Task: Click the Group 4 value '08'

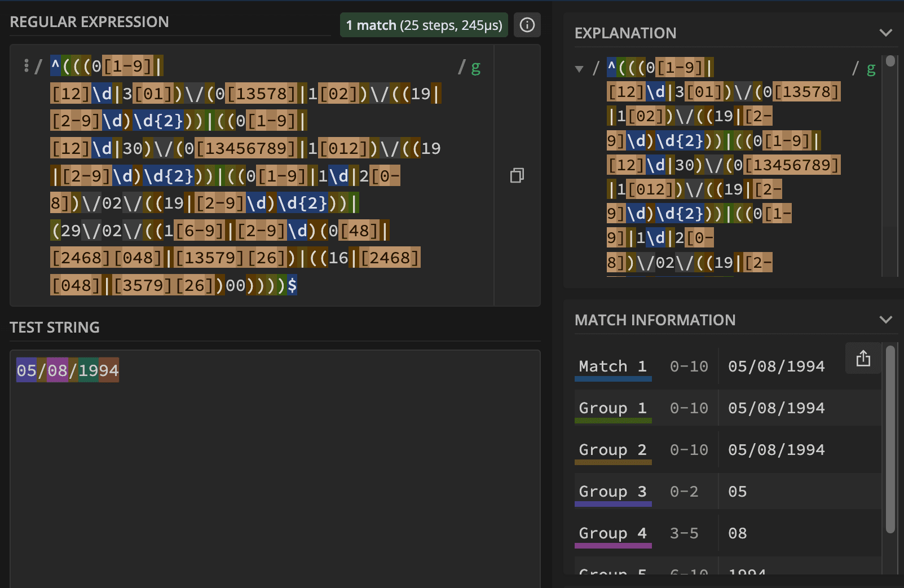Action: (738, 533)
